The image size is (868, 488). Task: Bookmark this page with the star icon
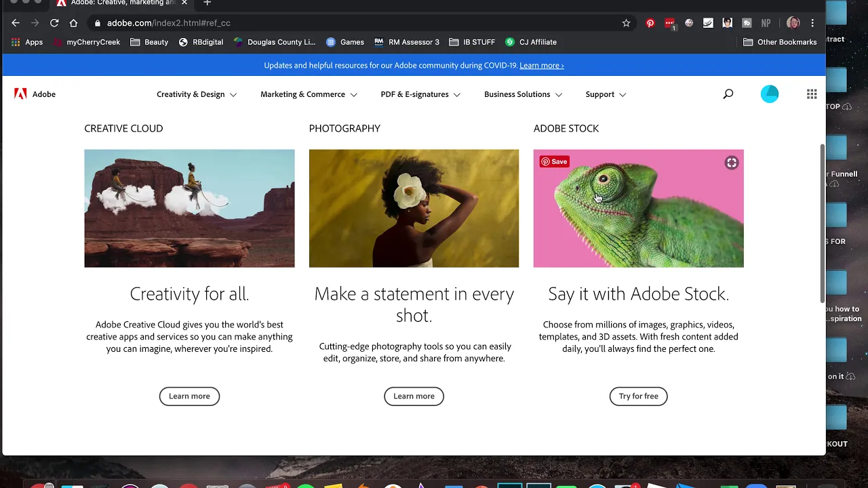pos(626,23)
